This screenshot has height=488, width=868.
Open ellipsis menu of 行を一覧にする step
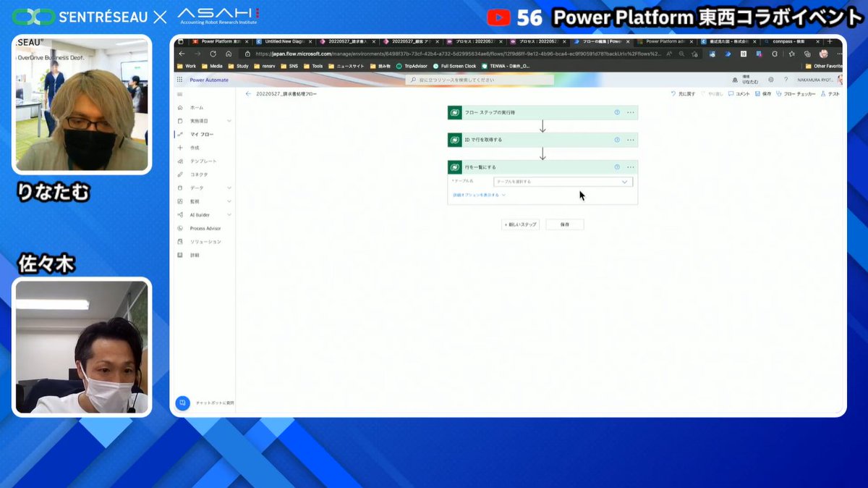[x=631, y=167]
